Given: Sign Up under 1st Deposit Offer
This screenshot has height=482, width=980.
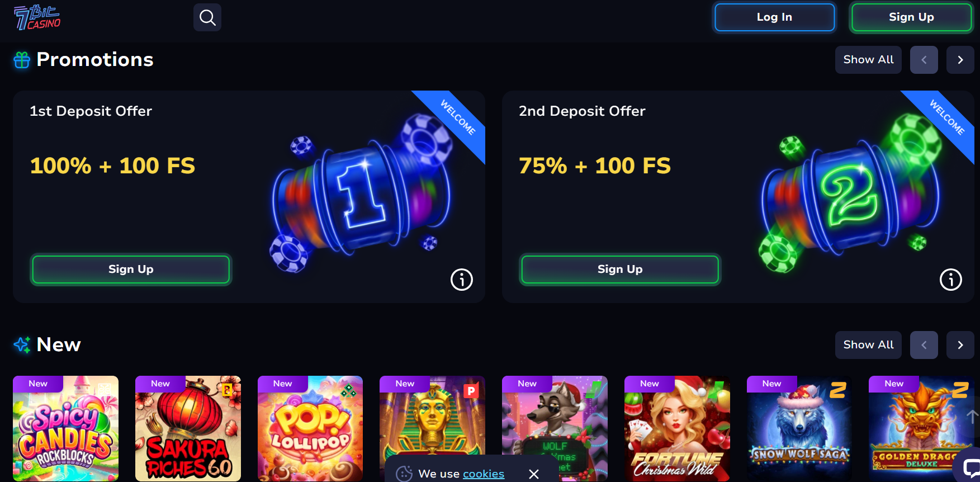Looking at the screenshot, I should click(x=131, y=270).
